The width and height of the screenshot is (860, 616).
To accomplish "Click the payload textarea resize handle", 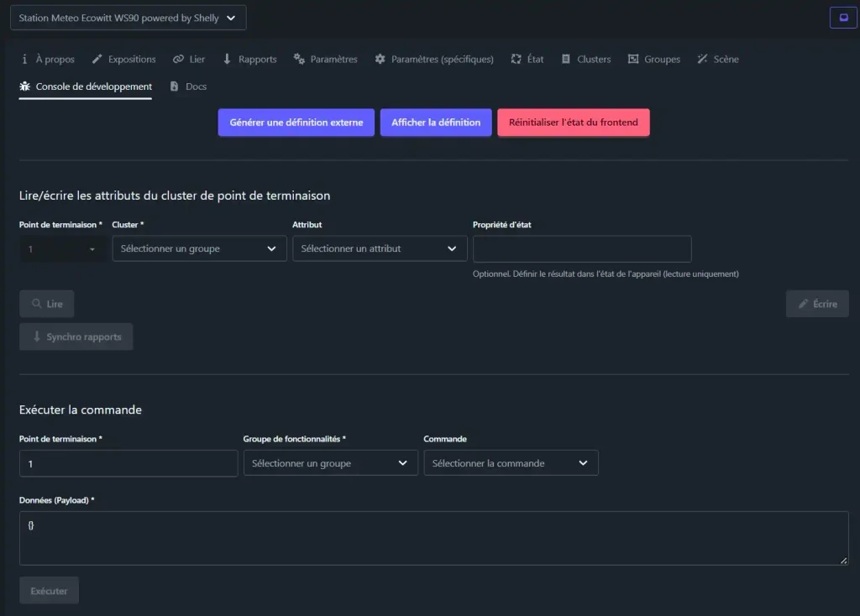I will point(843,560).
